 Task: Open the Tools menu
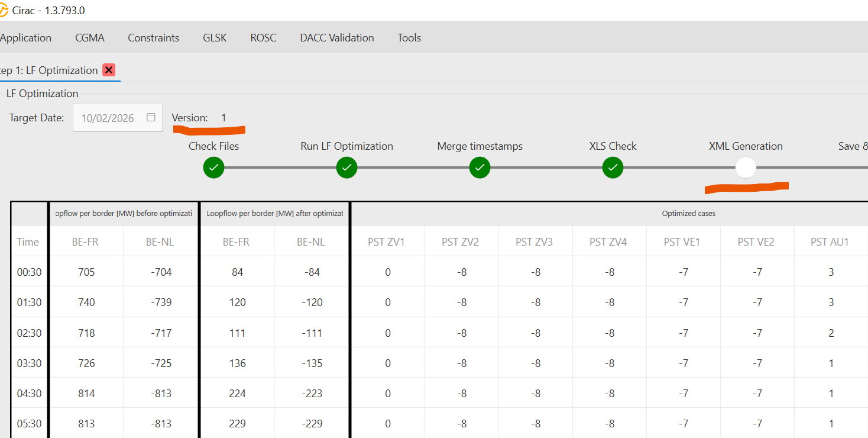(x=409, y=38)
